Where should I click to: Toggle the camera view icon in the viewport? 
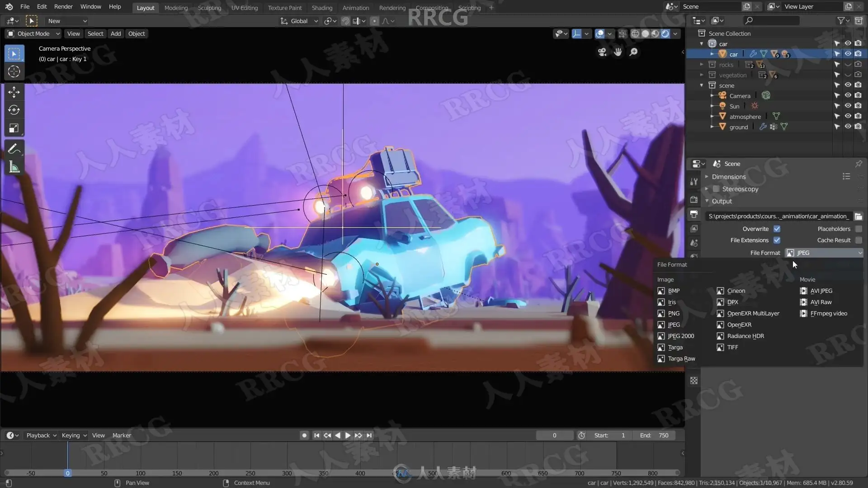tap(602, 52)
